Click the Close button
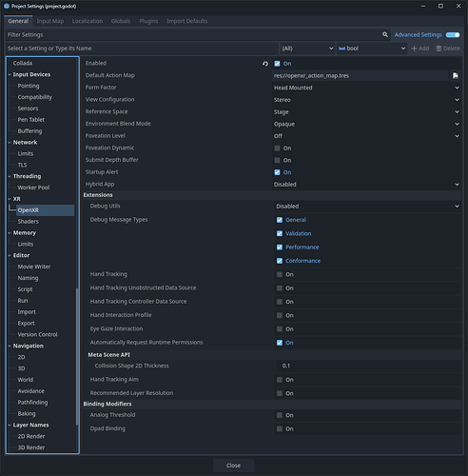 (234, 466)
